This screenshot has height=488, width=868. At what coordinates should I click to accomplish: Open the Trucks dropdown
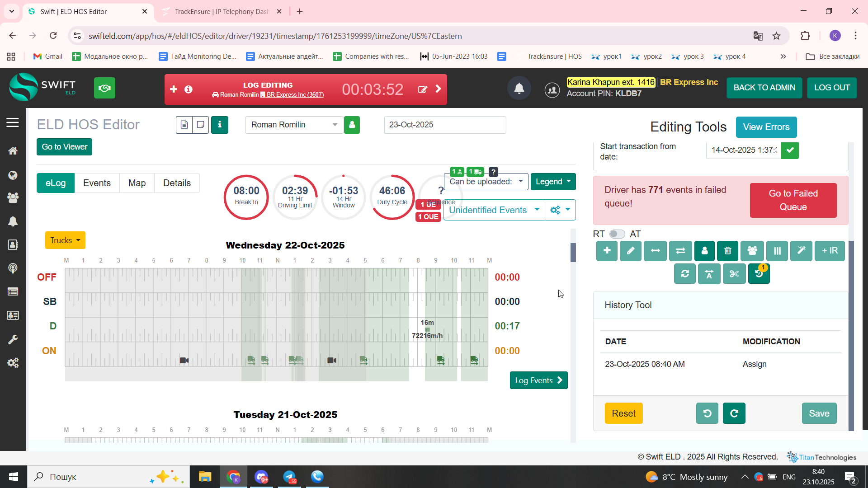65,240
